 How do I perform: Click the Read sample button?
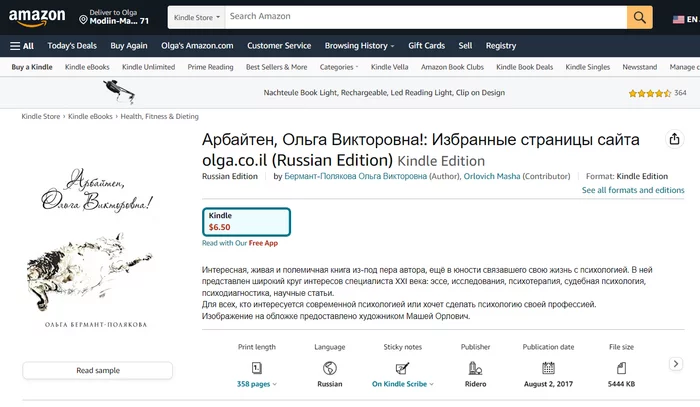98,370
